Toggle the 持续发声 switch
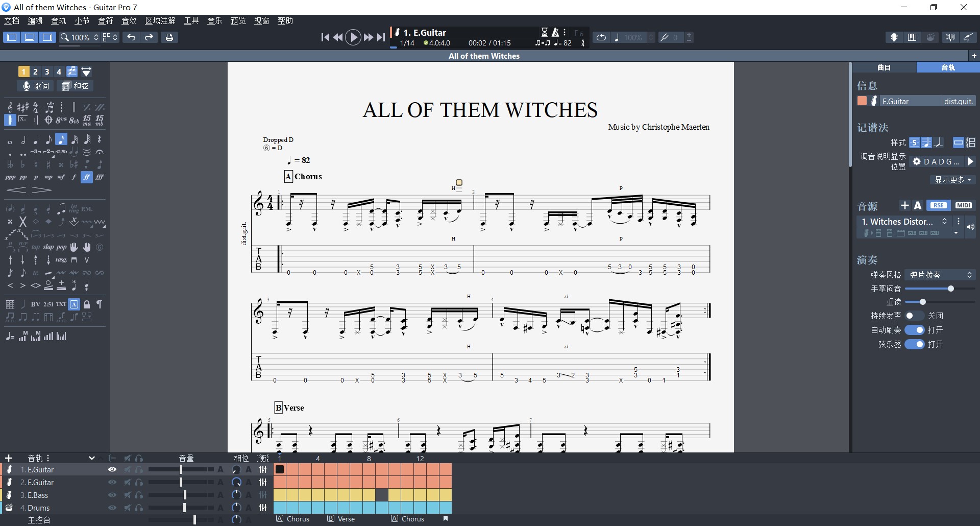The width and height of the screenshot is (980, 526). coord(914,316)
